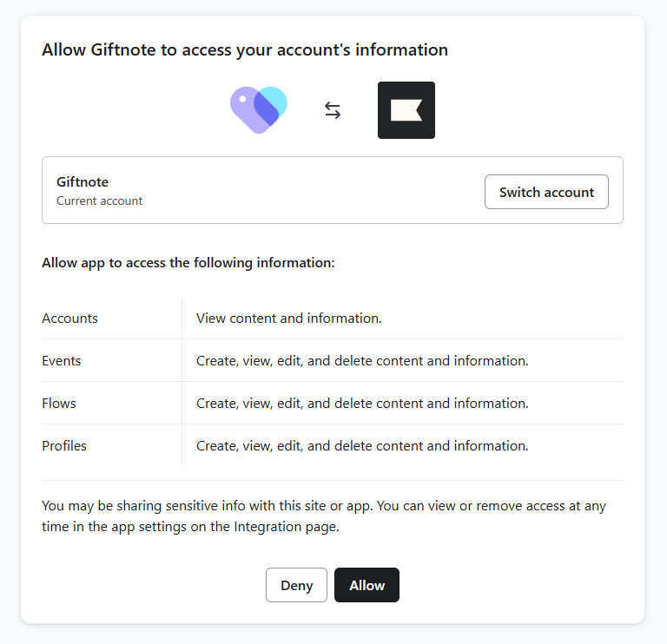
Task: Click the sensitive info sharing notice text
Action: [324, 516]
